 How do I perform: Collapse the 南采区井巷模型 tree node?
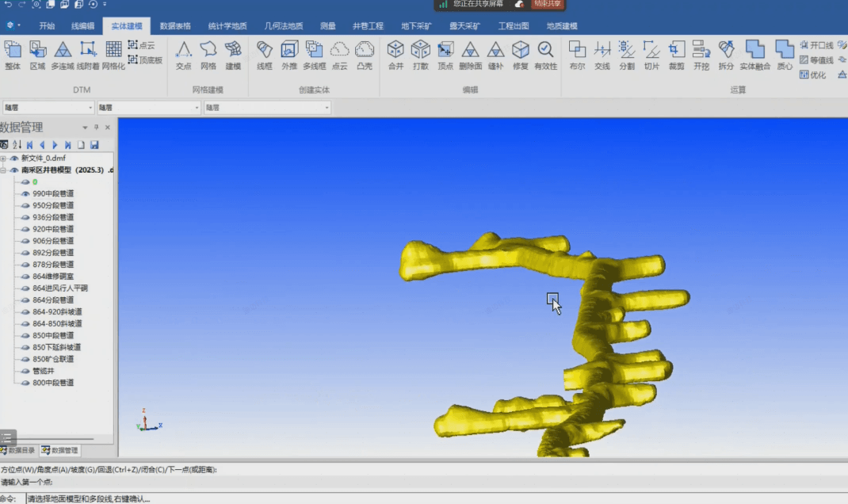point(3,170)
